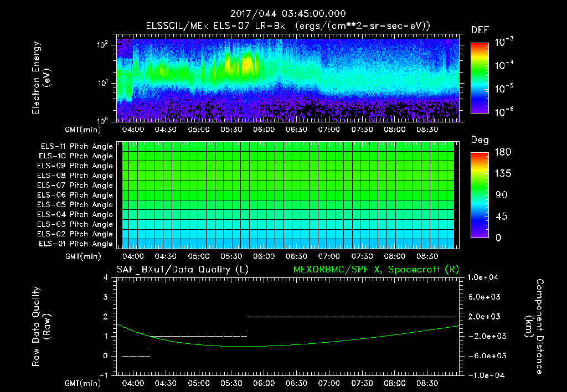Click the 10^2 tick on energy axis
567x392 pixels.
(102, 45)
